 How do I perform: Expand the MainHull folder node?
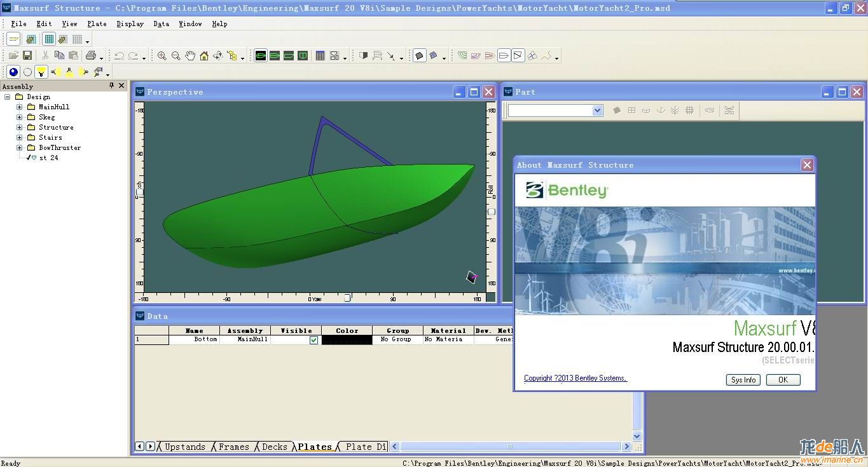pyautogui.click(x=20, y=107)
